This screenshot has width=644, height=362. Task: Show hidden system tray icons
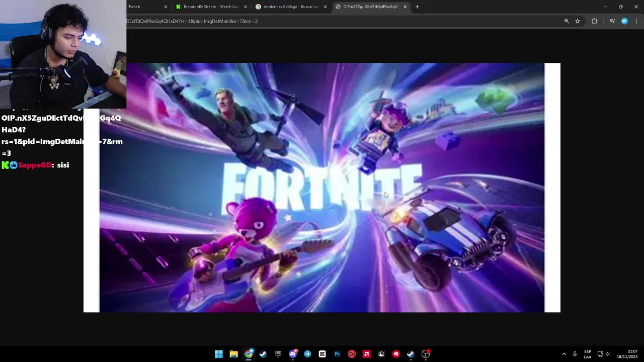tap(564, 354)
